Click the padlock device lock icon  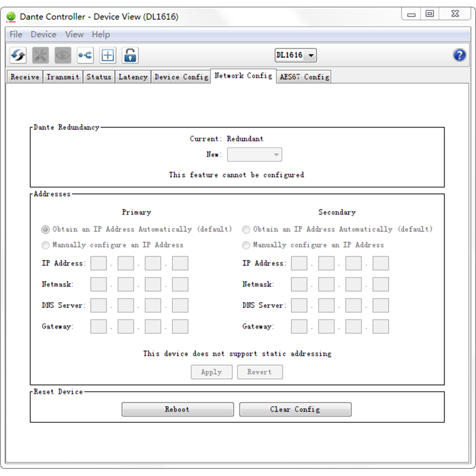(130, 55)
